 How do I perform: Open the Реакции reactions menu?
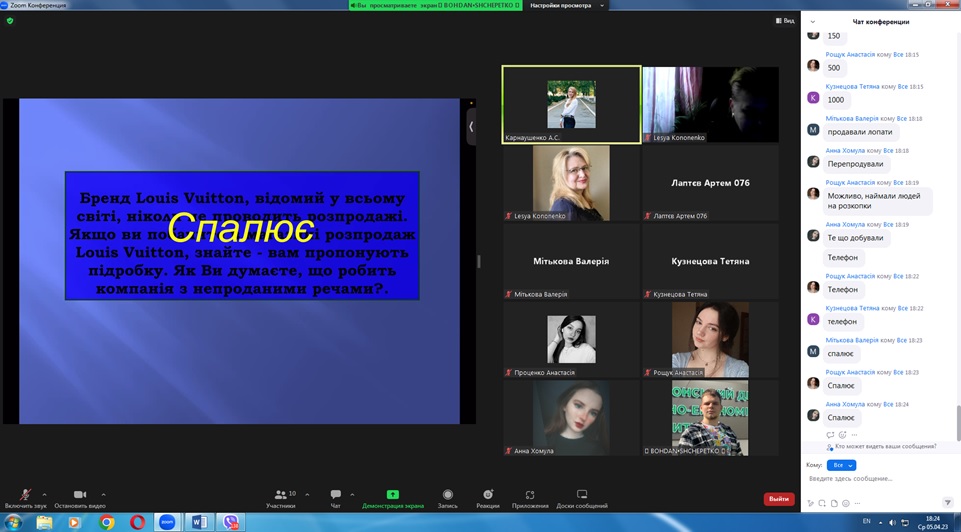pos(488,498)
